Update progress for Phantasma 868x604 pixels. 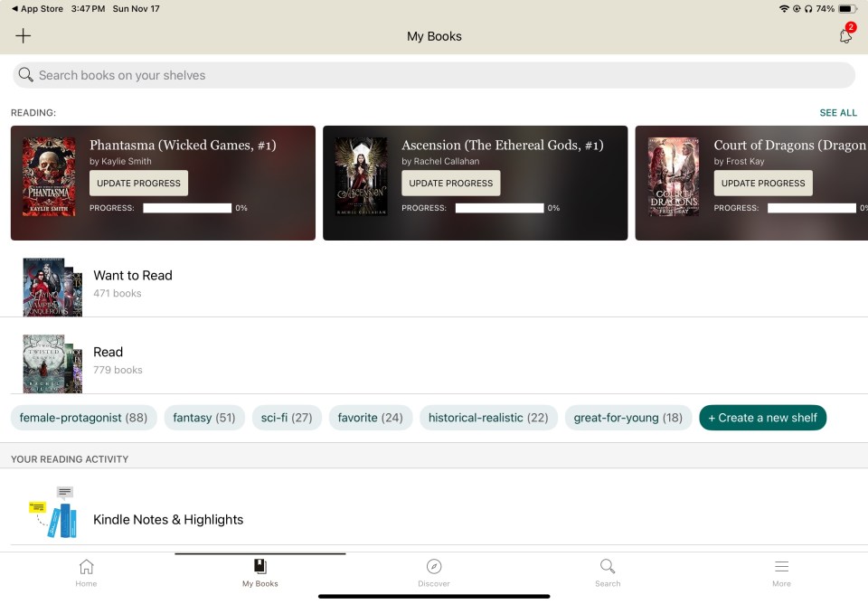[x=137, y=183]
